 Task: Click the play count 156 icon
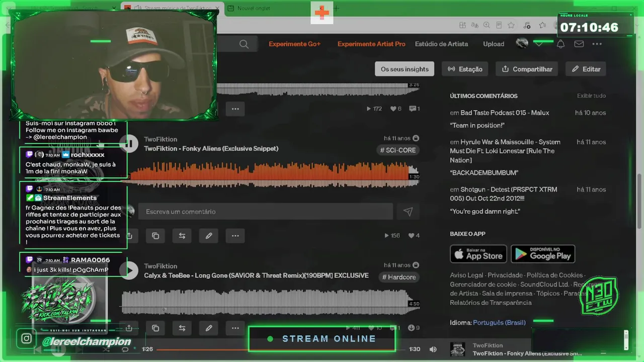pyautogui.click(x=386, y=235)
